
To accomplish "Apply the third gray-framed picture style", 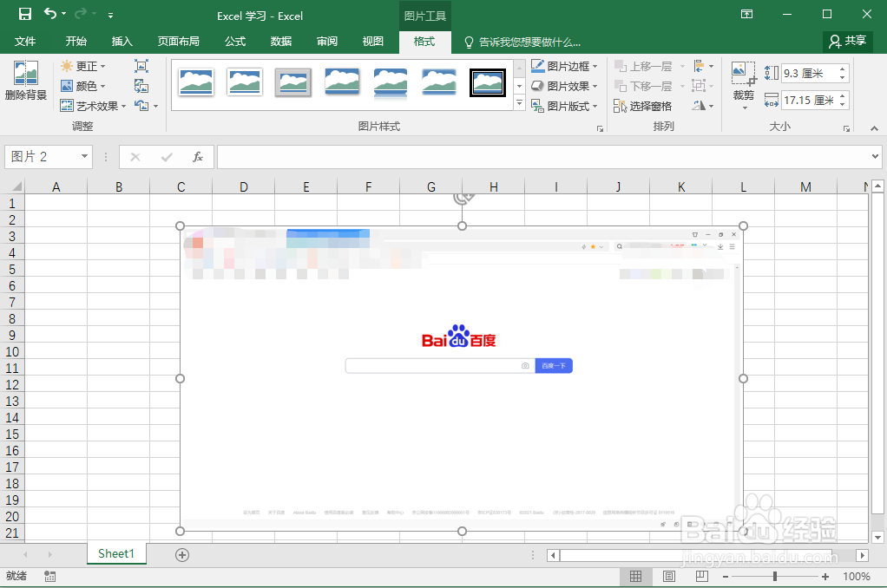I will pos(293,82).
